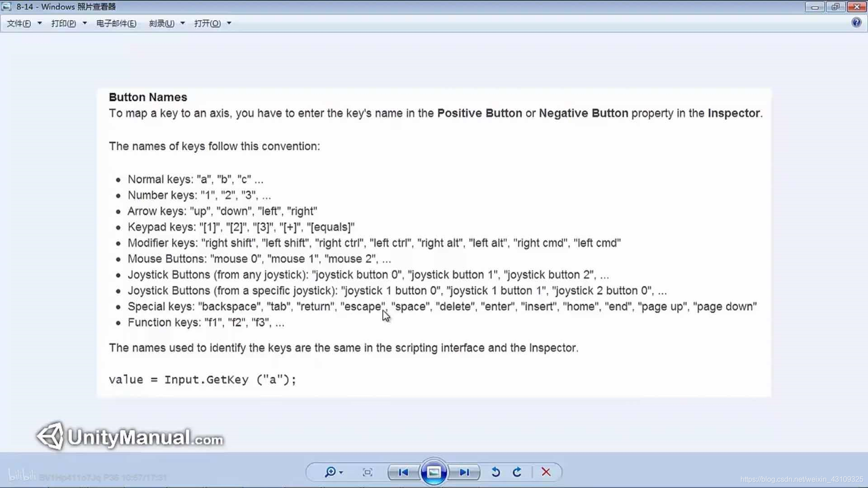Click 'Joystick Buttons (from a specific joystick)' row

pyautogui.click(x=397, y=291)
